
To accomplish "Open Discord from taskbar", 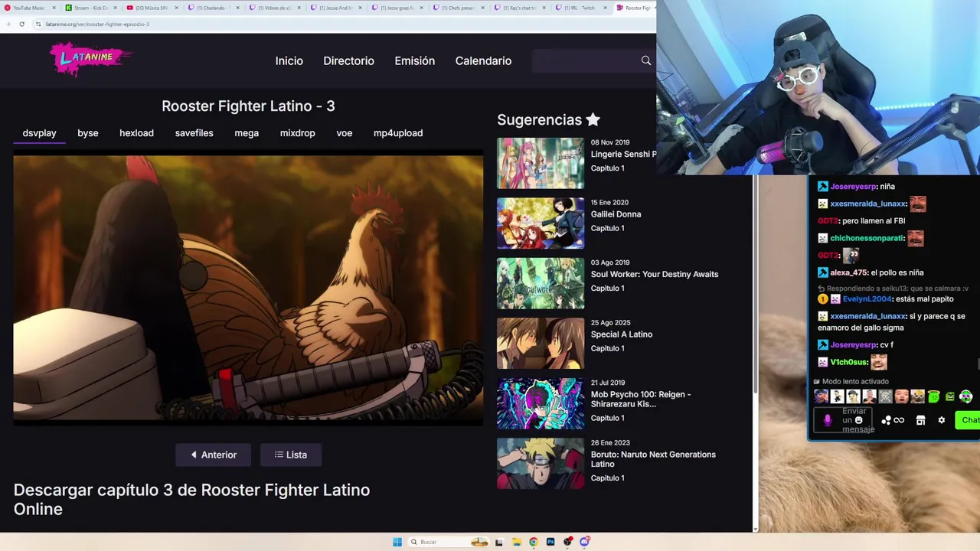I will tap(585, 542).
